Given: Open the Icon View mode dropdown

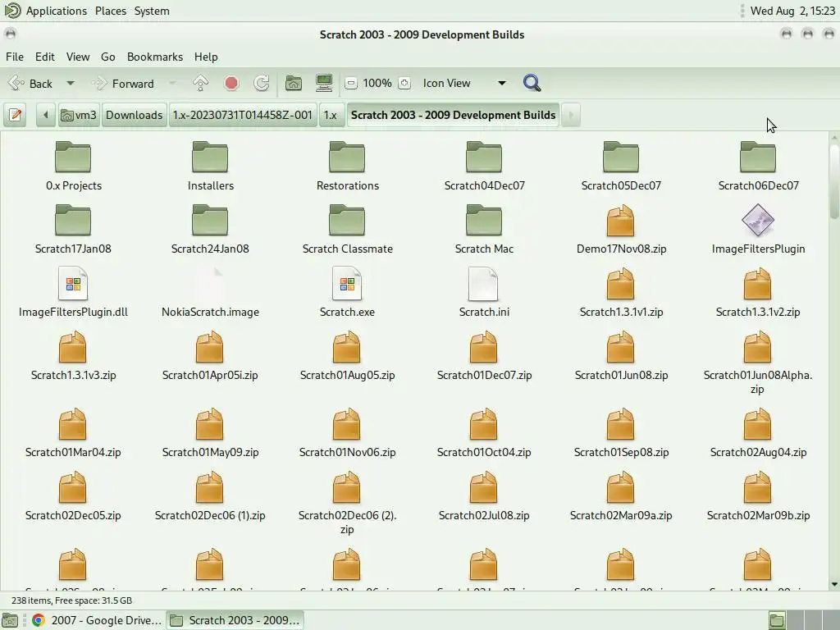Looking at the screenshot, I should 464,83.
